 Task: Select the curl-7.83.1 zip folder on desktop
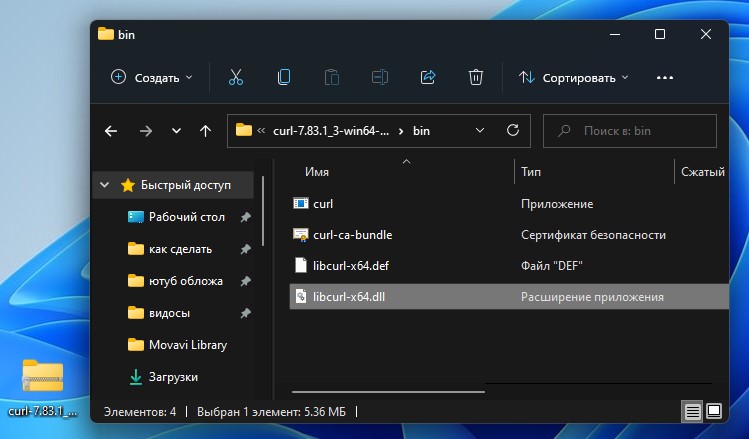[x=43, y=388]
